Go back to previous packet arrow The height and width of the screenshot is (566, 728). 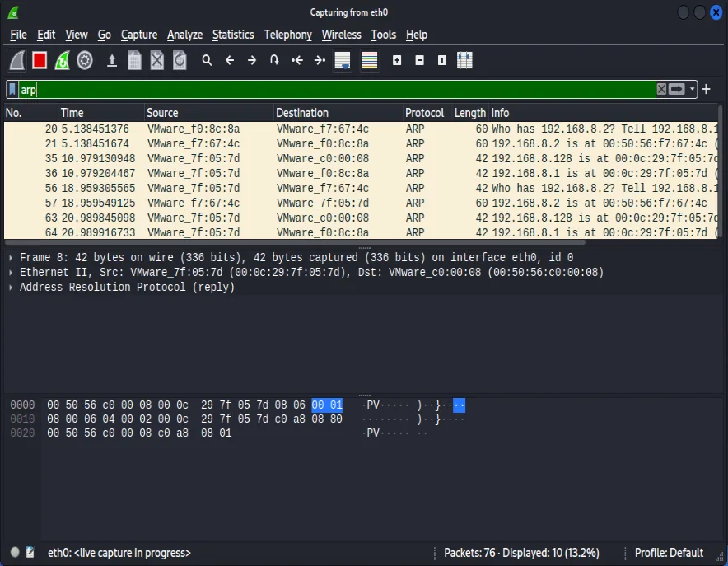230,60
